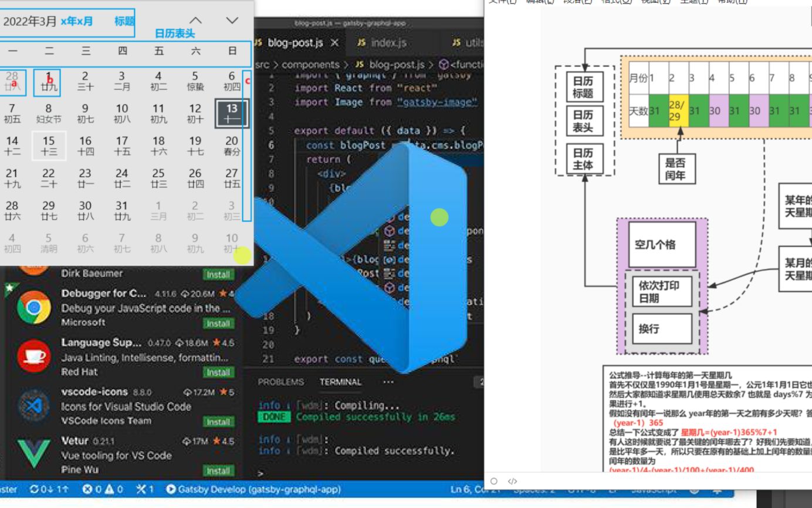Click the 依次打印日期 box in the flowchart
The width and height of the screenshot is (812, 508).
click(x=662, y=291)
